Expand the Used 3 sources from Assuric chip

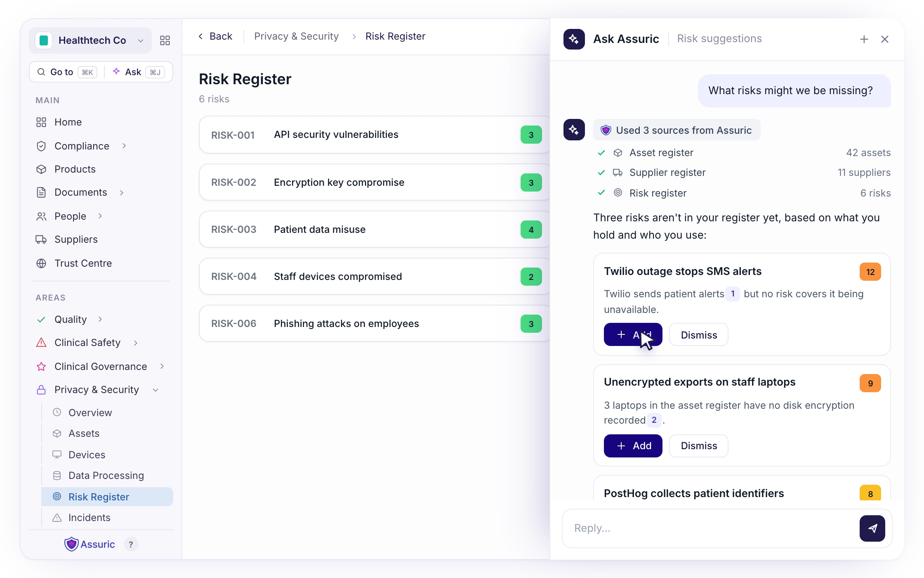[x=676, y=130]
